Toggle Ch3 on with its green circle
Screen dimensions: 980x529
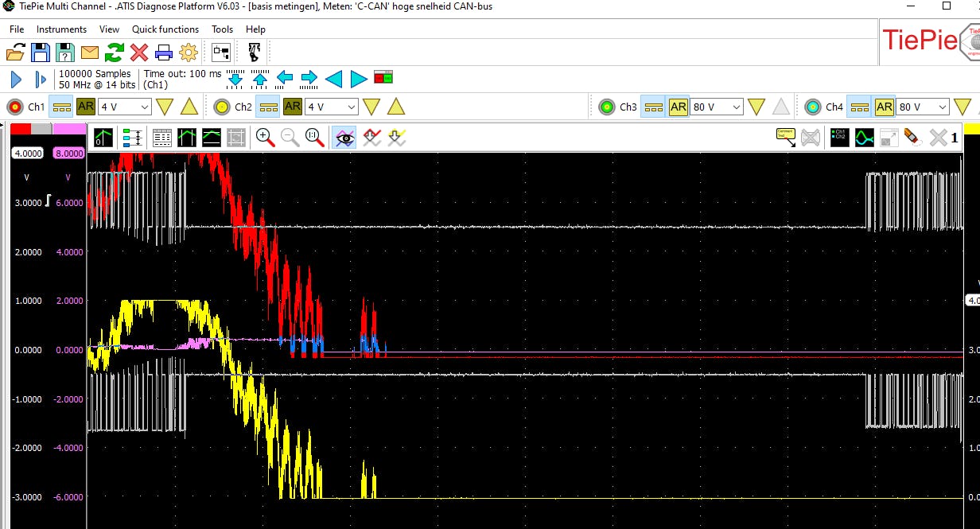tap(607, 107)
